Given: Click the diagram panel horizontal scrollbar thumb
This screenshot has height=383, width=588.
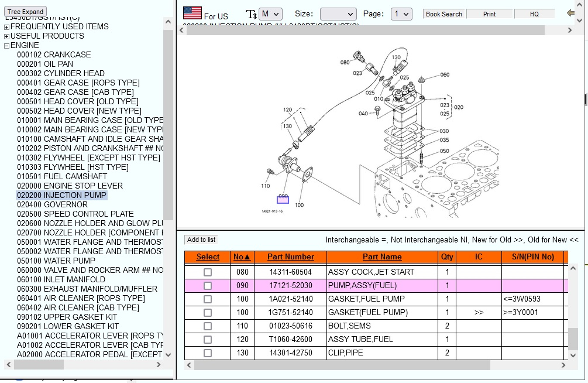Looking at the screenshot, I should [366, 30].
